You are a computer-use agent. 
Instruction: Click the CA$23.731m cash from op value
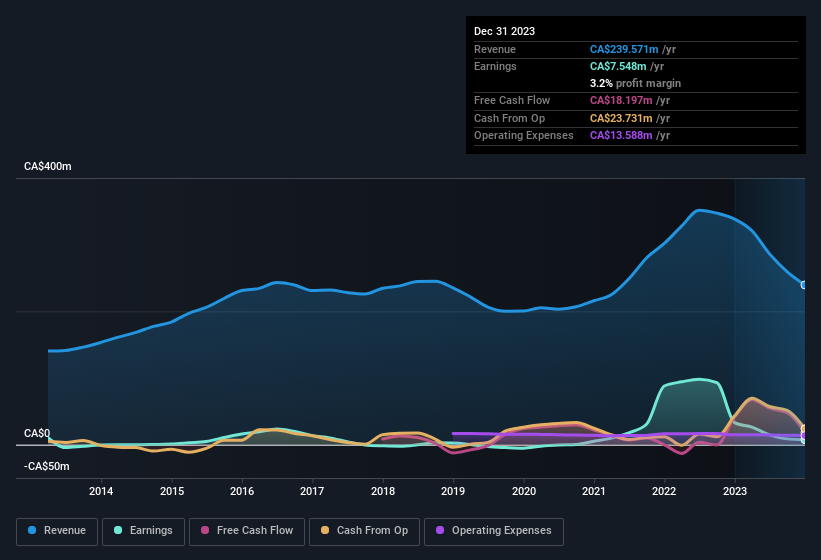point(621,118)
